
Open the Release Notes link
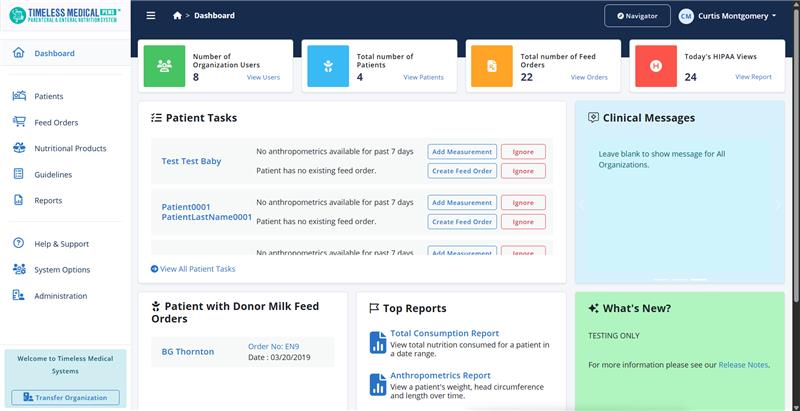coord(743,365)
